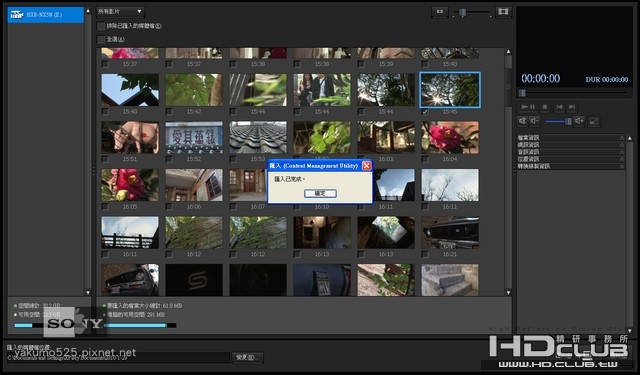Close the Content Management Utility dialog

(367, 166)
